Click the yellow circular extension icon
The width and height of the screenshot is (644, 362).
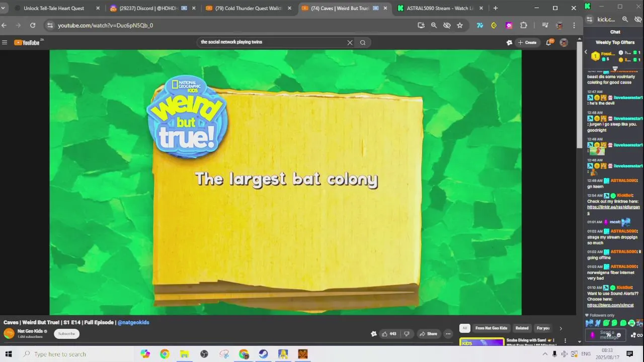[494, 25]
